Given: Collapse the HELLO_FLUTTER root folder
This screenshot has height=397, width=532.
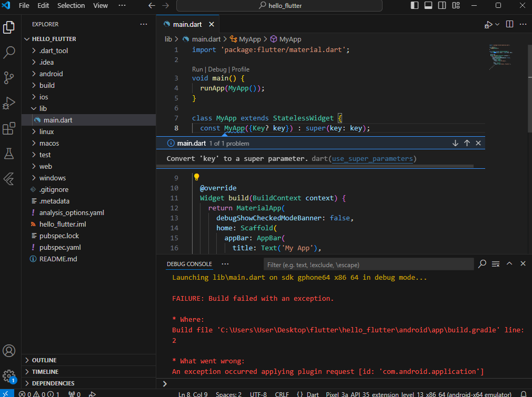Looking at the screenshot, I should (x=88, y=39).
